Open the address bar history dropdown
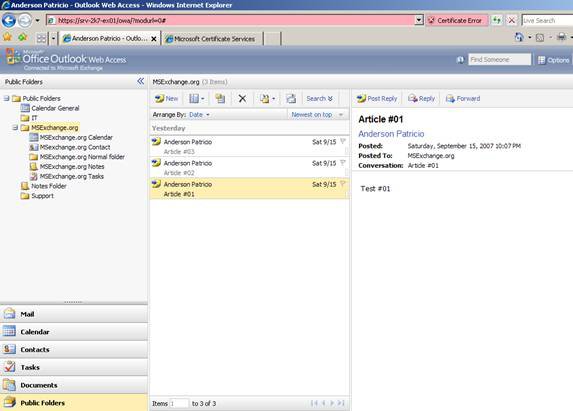Viewport: 573px width, 411px height. pos(419,20)
